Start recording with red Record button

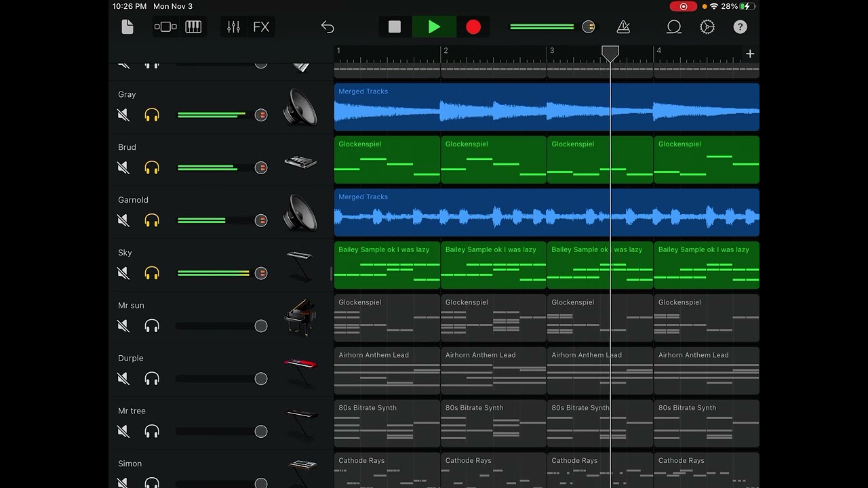click(x=473, y=27)
